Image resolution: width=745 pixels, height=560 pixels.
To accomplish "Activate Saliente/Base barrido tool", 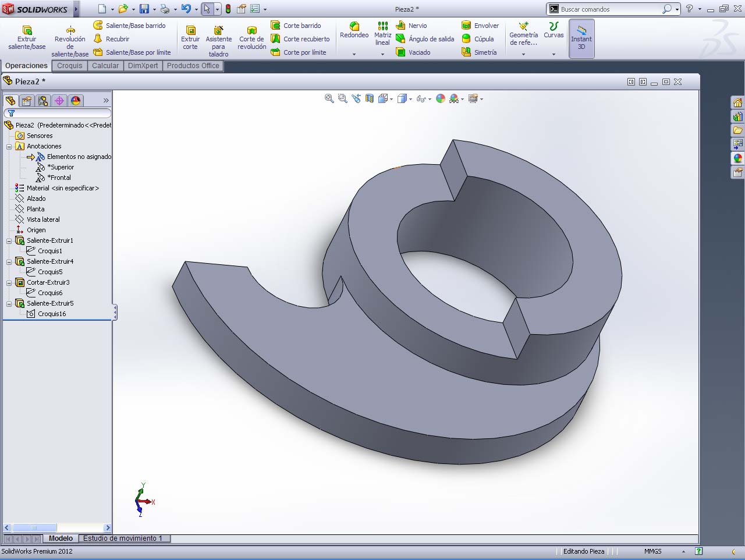I will [130, 26].
